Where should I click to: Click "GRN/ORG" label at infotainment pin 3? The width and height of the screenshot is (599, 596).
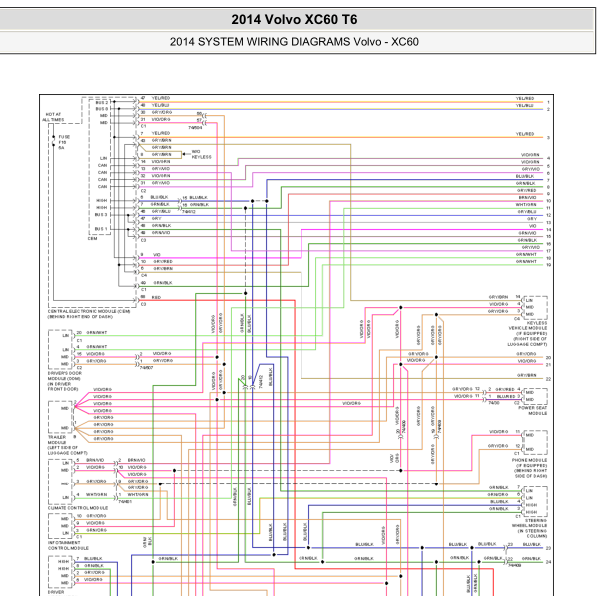point(97,530)
